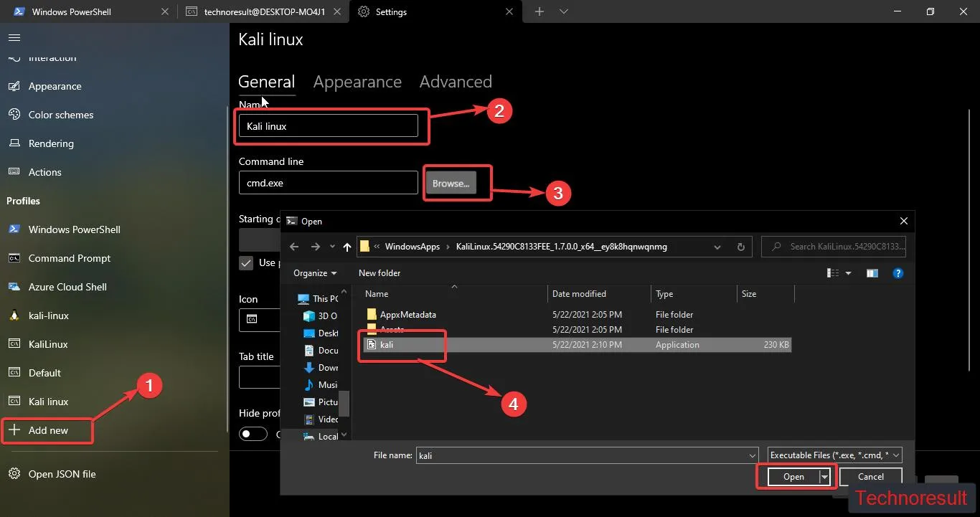Viewport: 980px width, 517px height.
Task: Click the Browse... button
Action: 451,183
